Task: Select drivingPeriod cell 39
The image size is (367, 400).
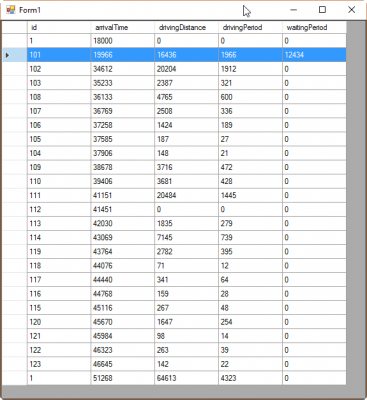Action: click(251, 350)
